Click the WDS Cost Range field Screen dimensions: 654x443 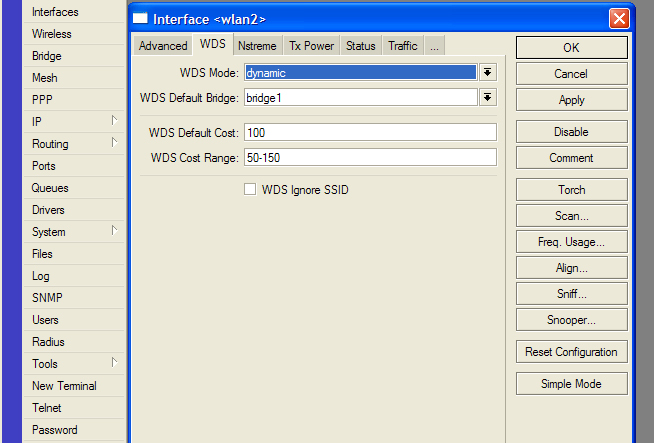[x=370, y=158]
